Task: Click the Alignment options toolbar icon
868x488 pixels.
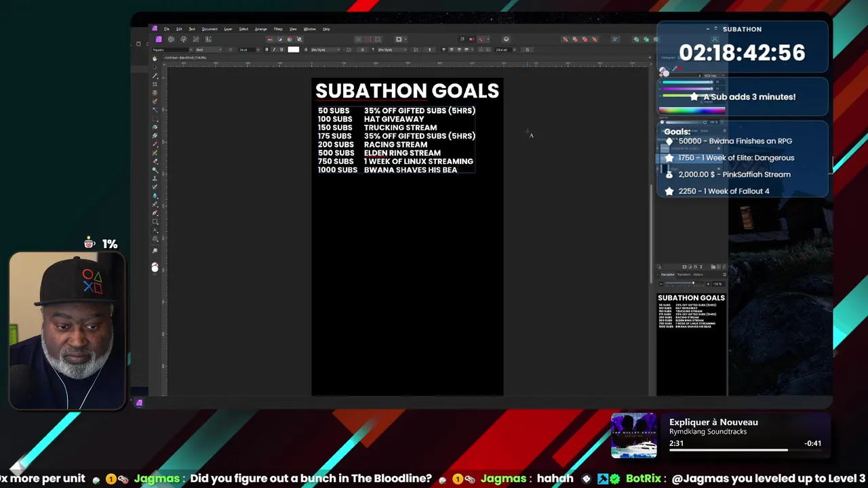Action: (x=614, y=39)
